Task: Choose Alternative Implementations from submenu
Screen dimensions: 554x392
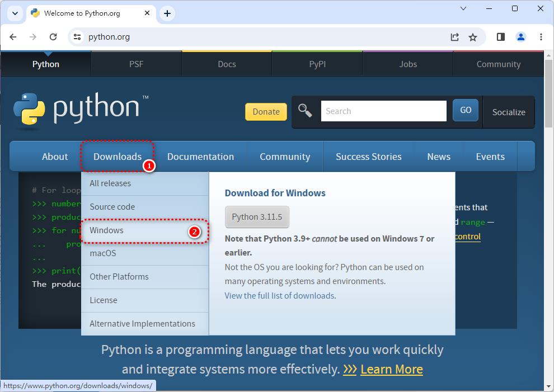Action: tap(145, 323)
